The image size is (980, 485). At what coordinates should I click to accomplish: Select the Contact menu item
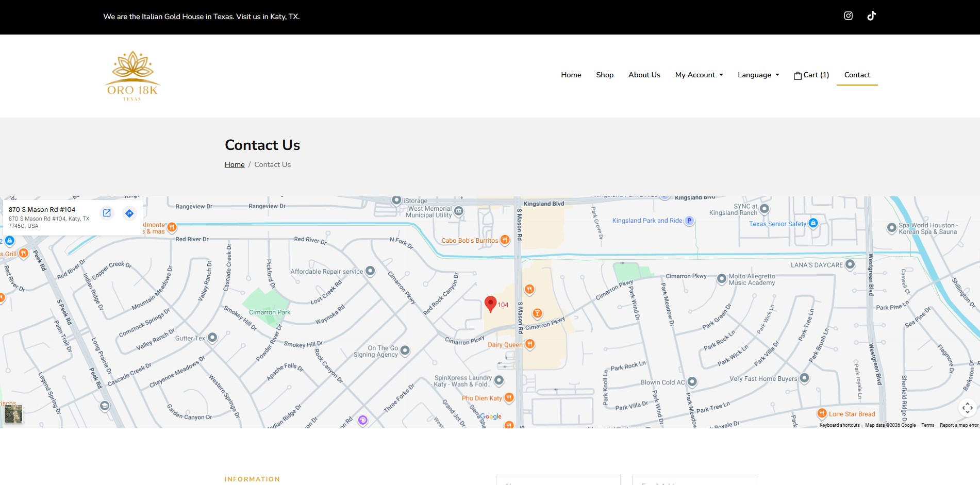pos(857,75)
